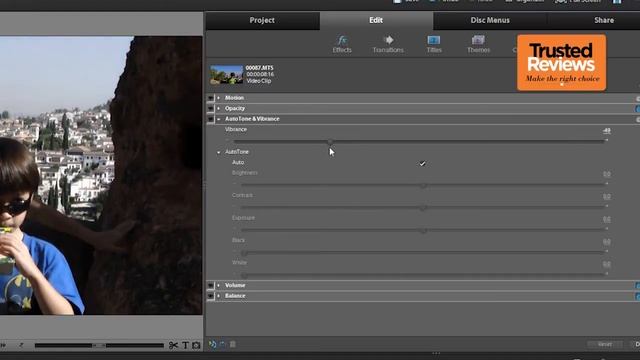Open the Transitions panel
The image size is (640, 360).
point(388,44)
